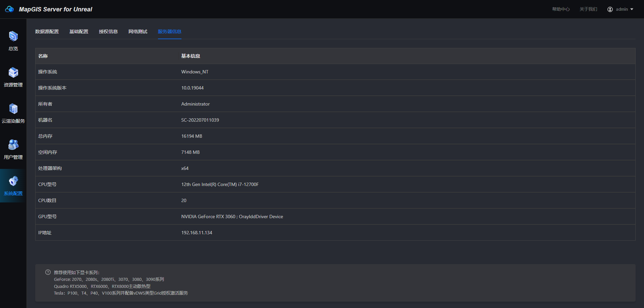This screenshot has width=644, height=308.
Task: Open the 用户管理 sidebar icon
Action: [13, 144]
